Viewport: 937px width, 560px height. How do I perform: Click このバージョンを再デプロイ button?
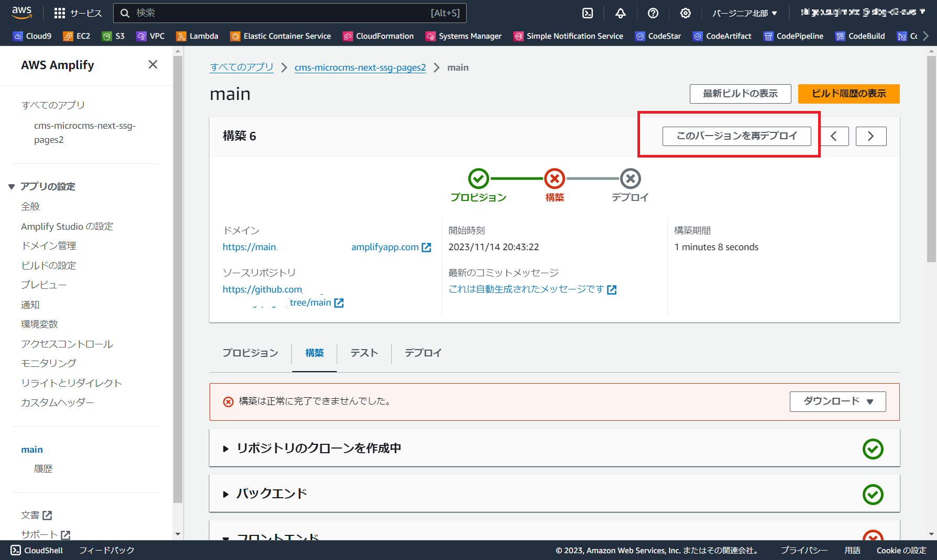(737, 136)
